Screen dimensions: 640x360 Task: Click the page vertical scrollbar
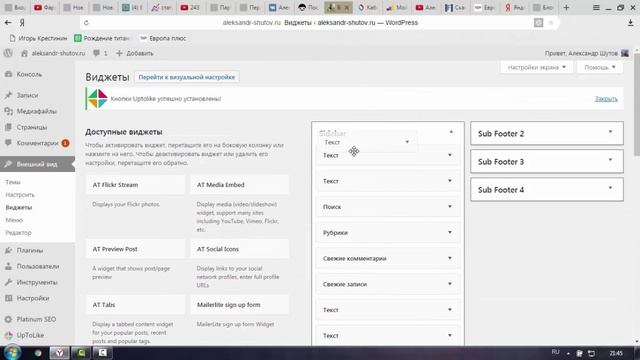click(637, 106)
